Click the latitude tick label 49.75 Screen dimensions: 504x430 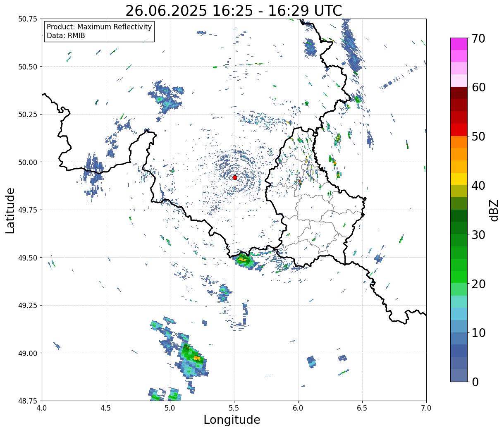27,210
